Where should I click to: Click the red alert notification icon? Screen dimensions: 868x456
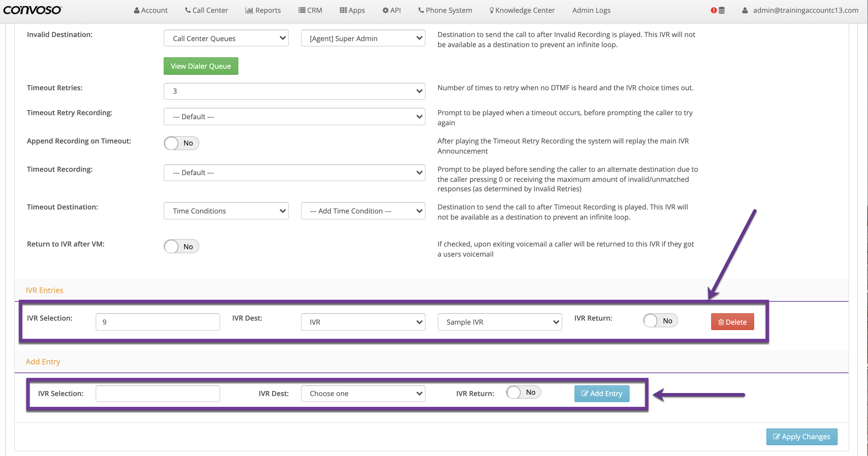(x=713, y=10)
